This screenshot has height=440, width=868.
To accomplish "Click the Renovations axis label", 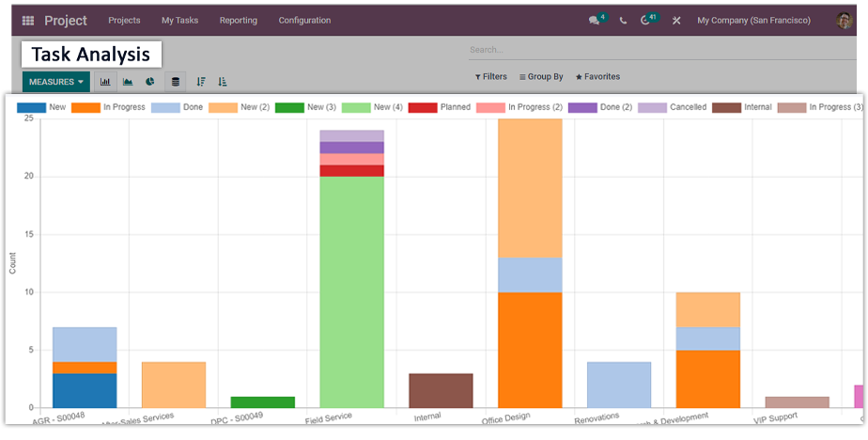I will pyautogui.click(x=597, y=418).
